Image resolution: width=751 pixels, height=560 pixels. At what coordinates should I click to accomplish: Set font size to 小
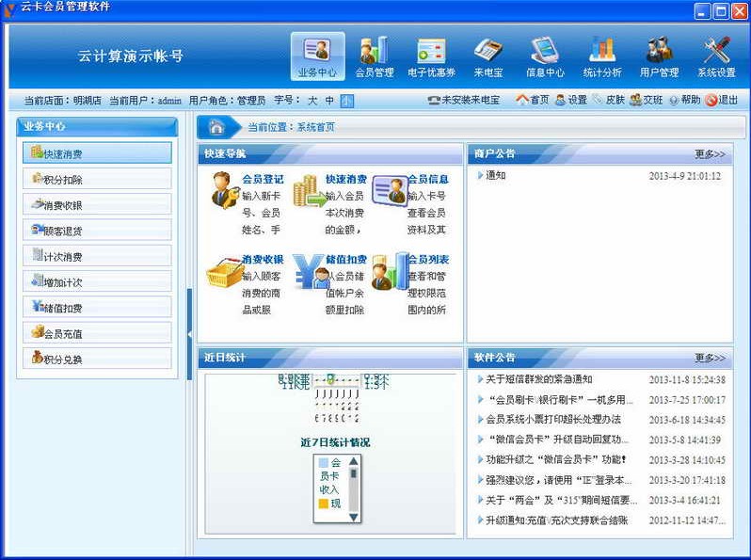point(346,101)
